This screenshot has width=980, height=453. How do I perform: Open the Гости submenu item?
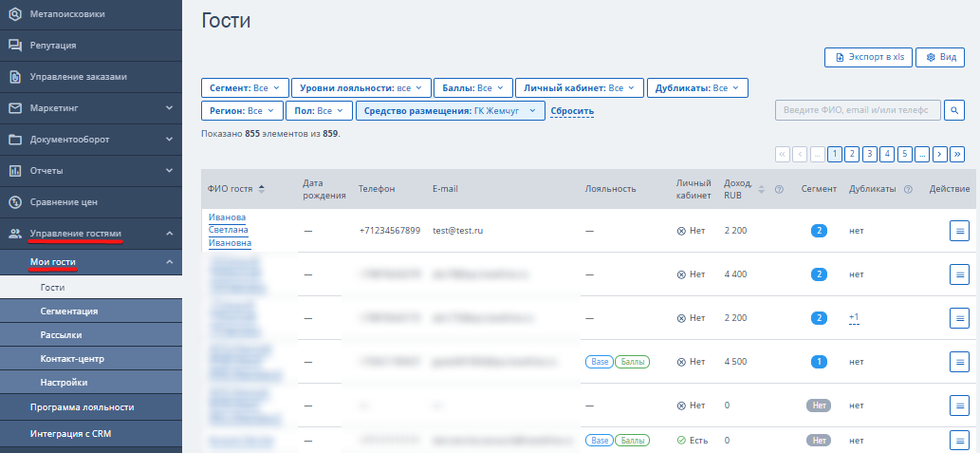pyautogui.click(x=91, y=287)
